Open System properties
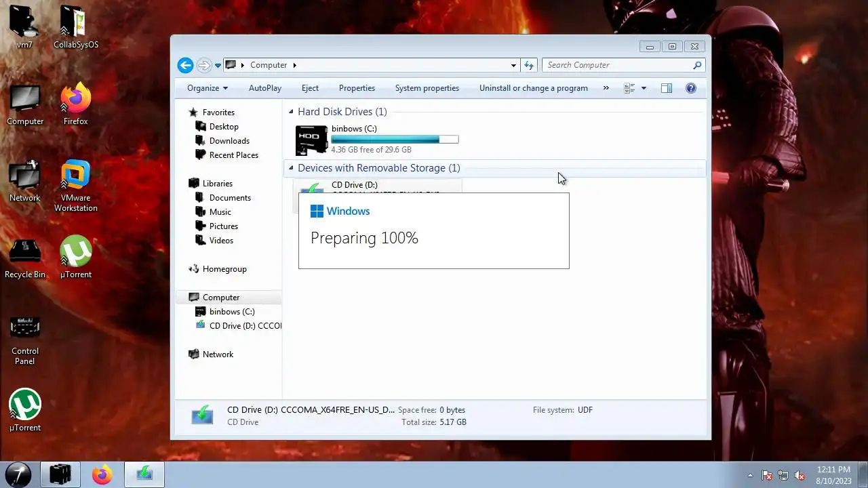The width and height of the screenshot is (868, 488). click(x=427, y=88)
